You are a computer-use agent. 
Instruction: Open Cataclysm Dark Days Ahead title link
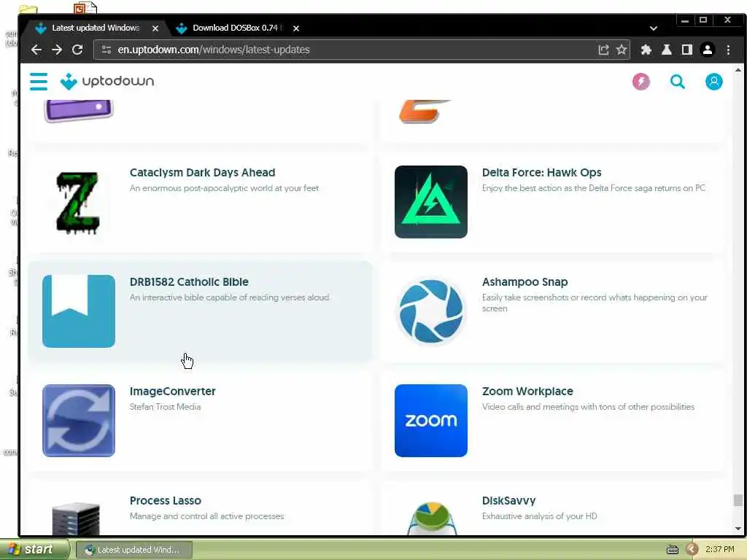[203, 172]
